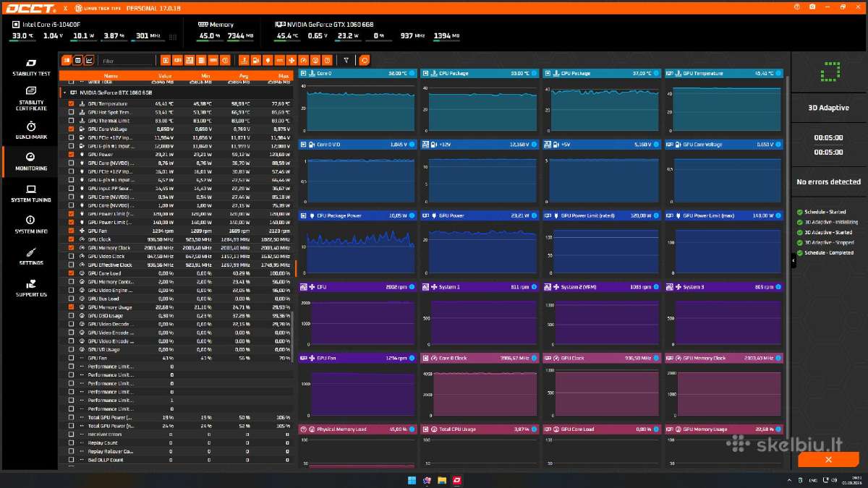Click blue color dot on Core 0 graph header
This screenshot has height=488, width=868.
pos(412,73)
